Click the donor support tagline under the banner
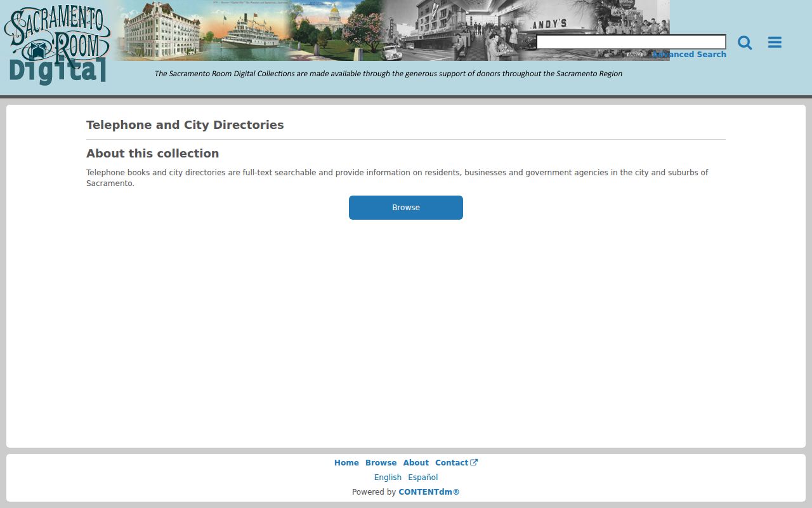The image size is (812, 508). pos(388,74)
